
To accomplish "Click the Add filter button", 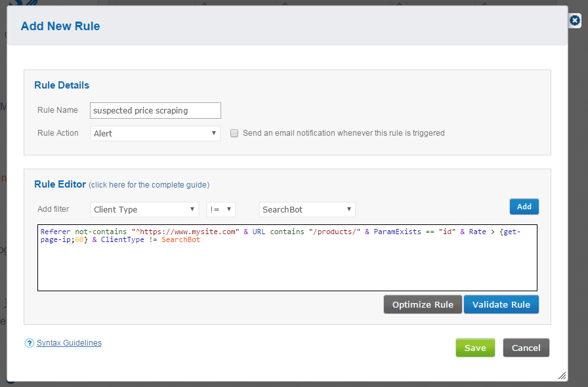I will 524,207.
